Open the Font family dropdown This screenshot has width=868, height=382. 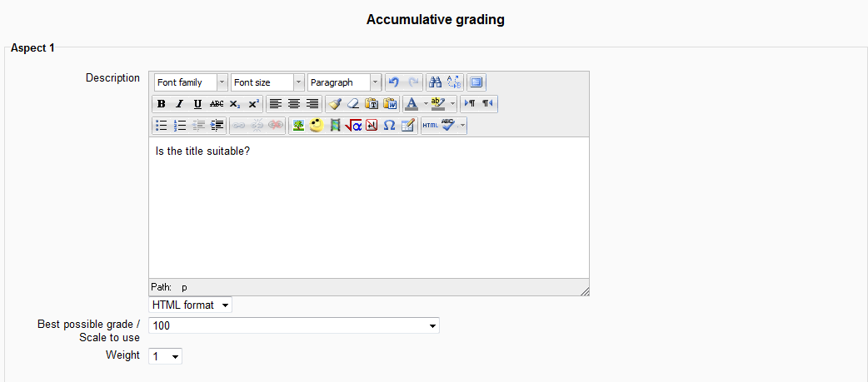190,82
